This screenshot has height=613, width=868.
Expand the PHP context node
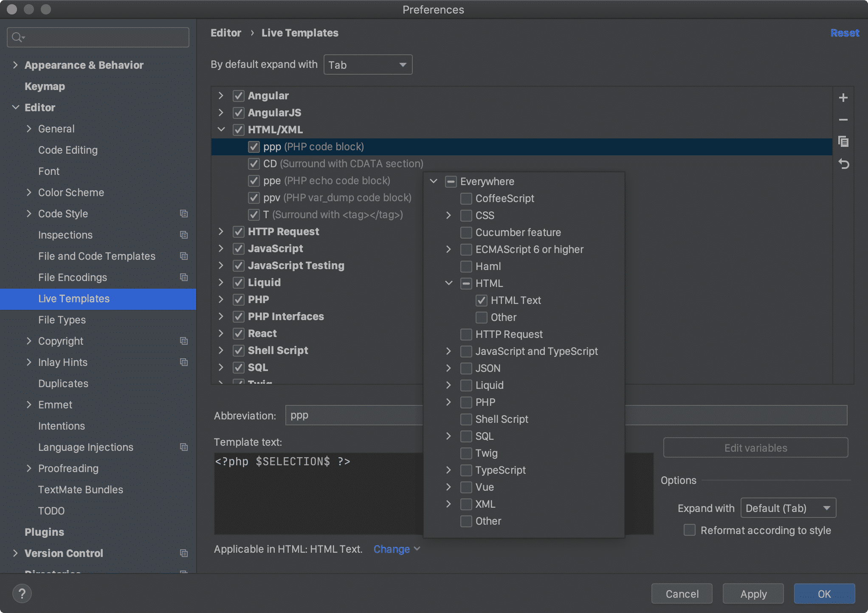pos(448,402)
